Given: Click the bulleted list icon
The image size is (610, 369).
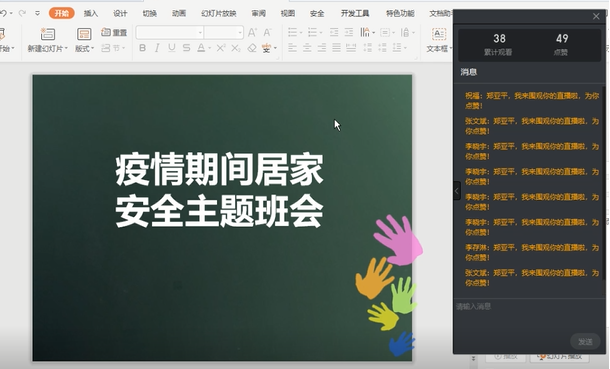Looking at the screenshot, I should click(x=293, y=32).
